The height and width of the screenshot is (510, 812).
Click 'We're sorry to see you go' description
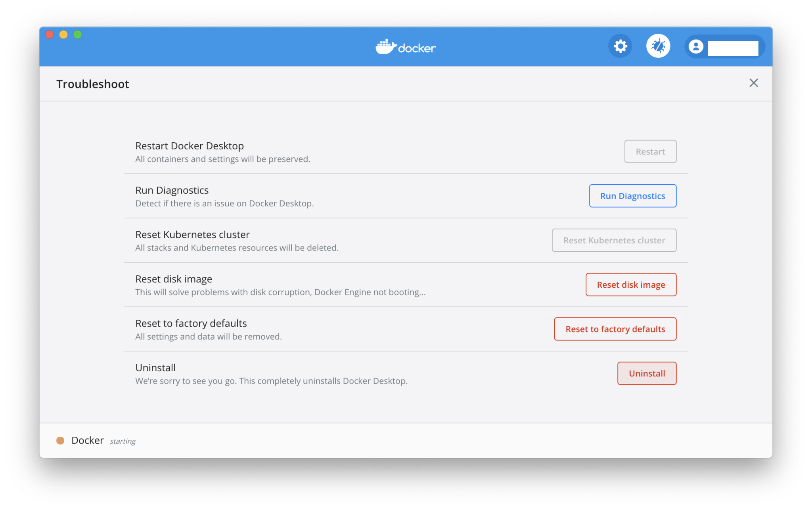click(271, 381)
